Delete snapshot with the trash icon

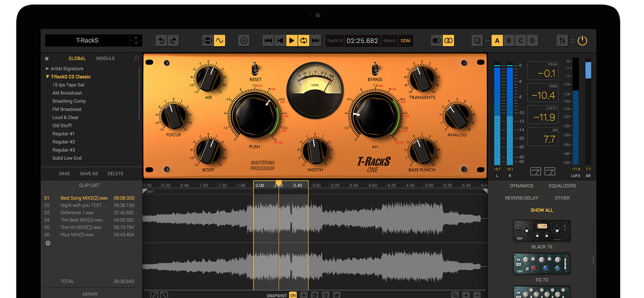tap(326, 295)
